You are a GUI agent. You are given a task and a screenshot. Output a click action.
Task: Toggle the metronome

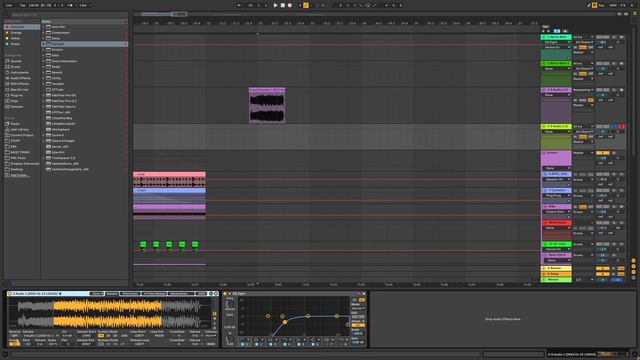[70, 5]
